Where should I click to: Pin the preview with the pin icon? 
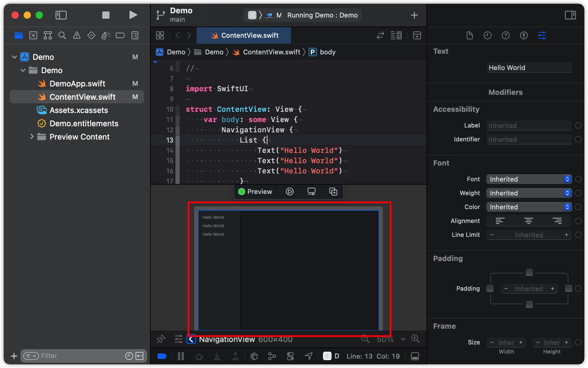click(161, 339)
